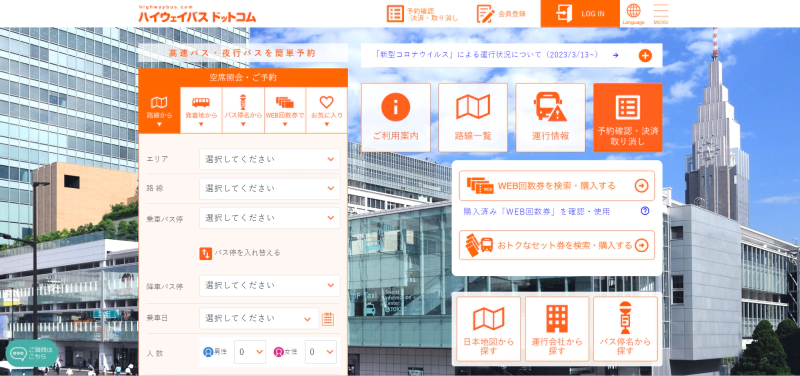Click the small arrow after 2023/3/13~
This screenshot has height=376, width=800.
(x=616, y=55)
